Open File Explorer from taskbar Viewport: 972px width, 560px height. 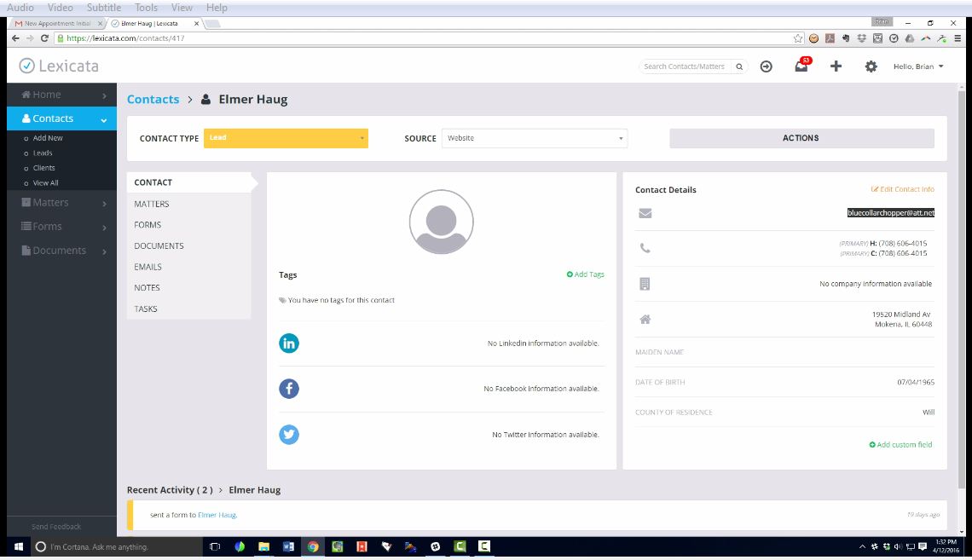click(264, 546)
